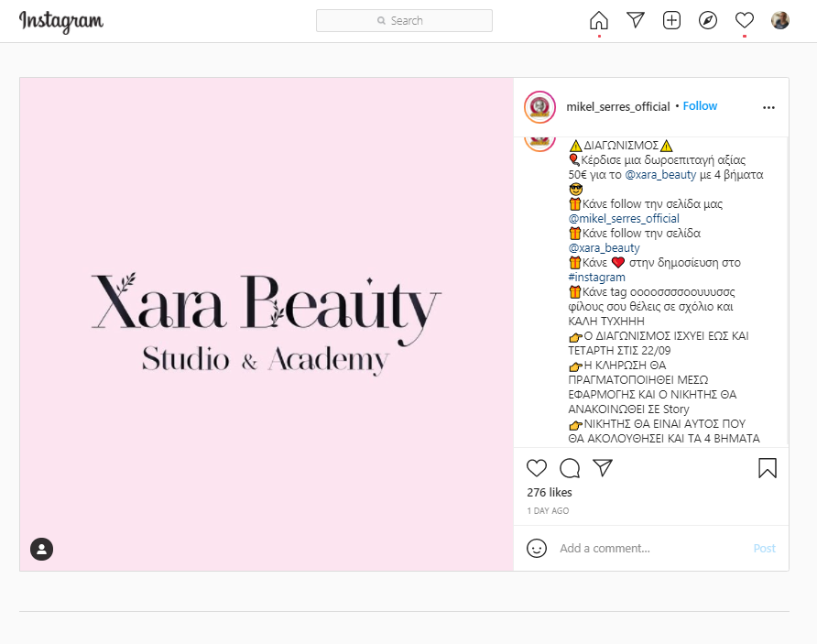Screen dimensions: 817x644
Task: Click caption line ΤΕΤΑΡΤΗ ΣΤΙΣ 22/09
Action: pos(619,350)
